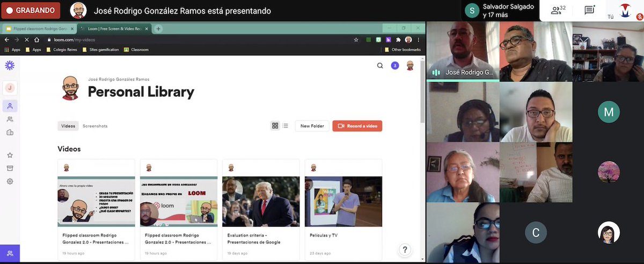Open participants list showing 32 people
Image resolution: width=644 pixels, height=264 pixels.
pyautogui.click(x=559, y=10)
